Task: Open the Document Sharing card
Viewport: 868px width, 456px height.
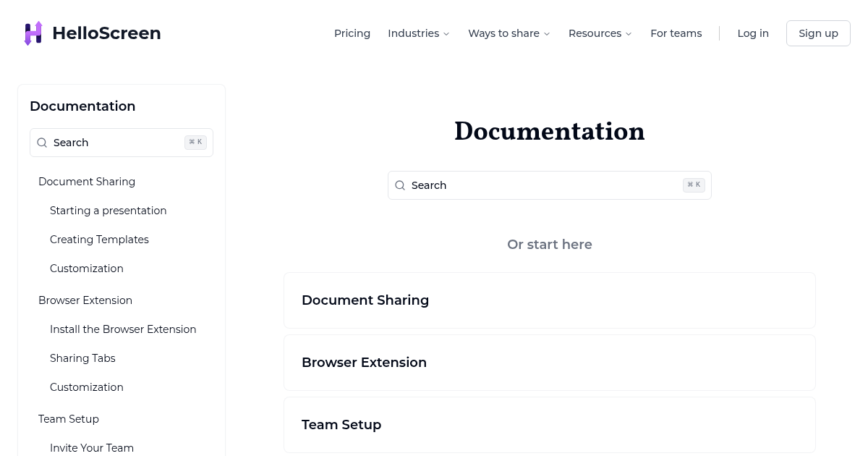Action: [550, 300]
